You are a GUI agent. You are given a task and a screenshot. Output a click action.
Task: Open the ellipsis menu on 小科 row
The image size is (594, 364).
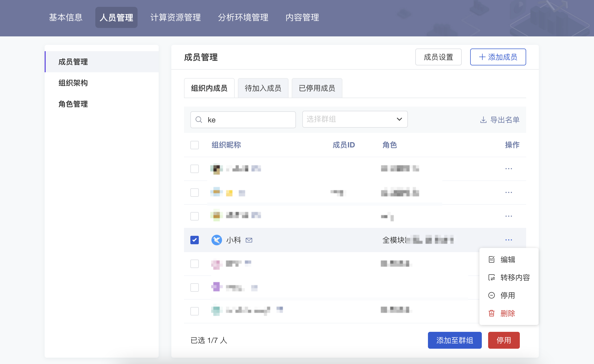click(508, 240)
